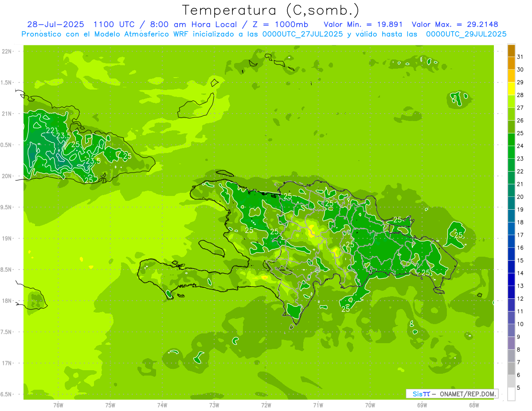Click the "8" colorbar label
The height and width of the screenshot is (411, 532).
(x=518, y=350)
